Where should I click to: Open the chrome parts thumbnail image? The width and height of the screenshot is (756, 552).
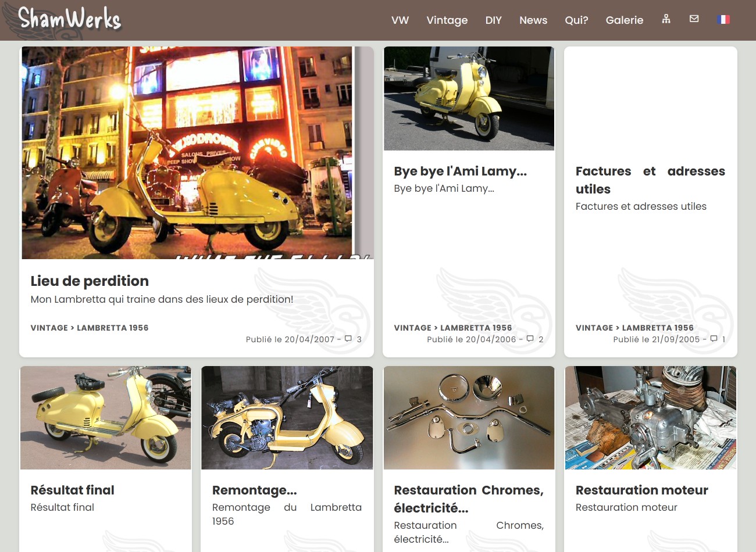click(469, 418)
